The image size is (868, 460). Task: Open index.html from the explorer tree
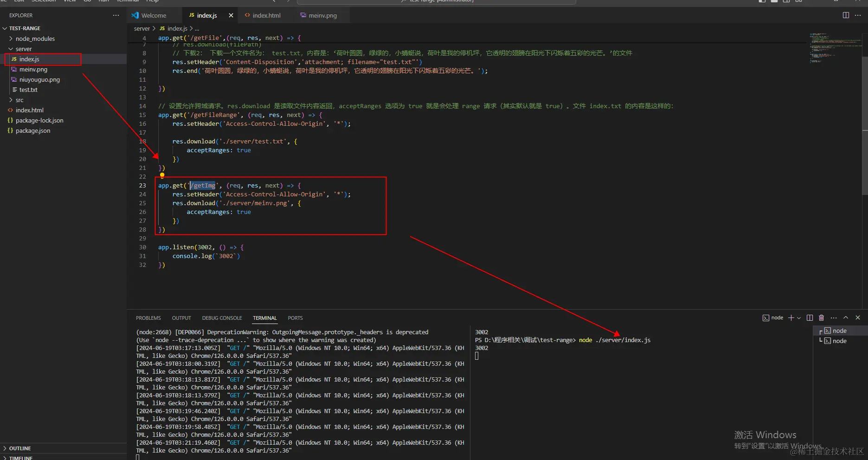(30, 110)
